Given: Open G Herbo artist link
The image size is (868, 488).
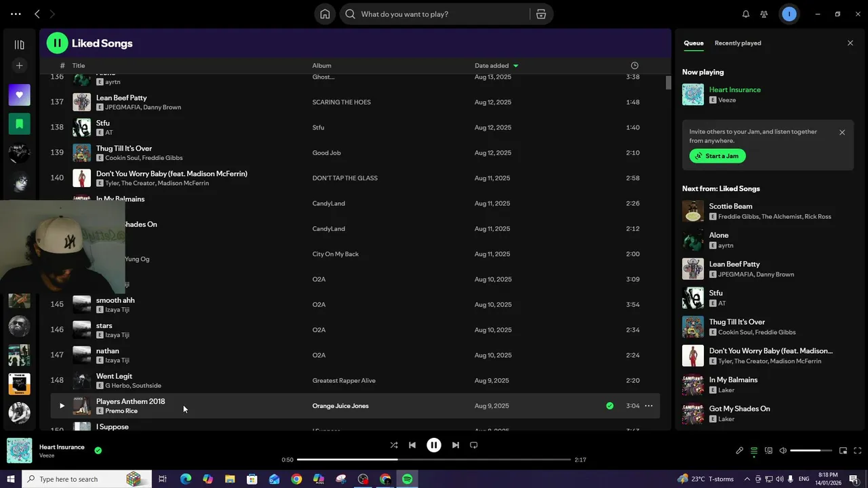Looking at the screenshot, I should pos(117,386).
